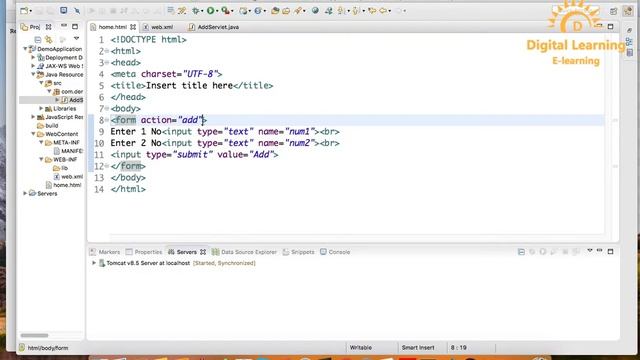Expand the JAX-WS Web Services node
The width and height of the screenshot is (640, 360).
pyautogui.click(x=33, y=66)
